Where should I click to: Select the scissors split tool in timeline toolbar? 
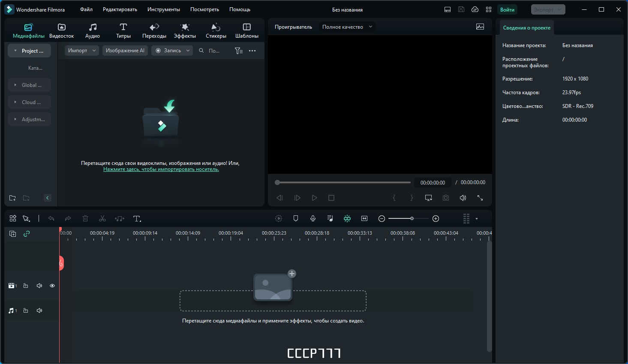[x=102, y=219]
